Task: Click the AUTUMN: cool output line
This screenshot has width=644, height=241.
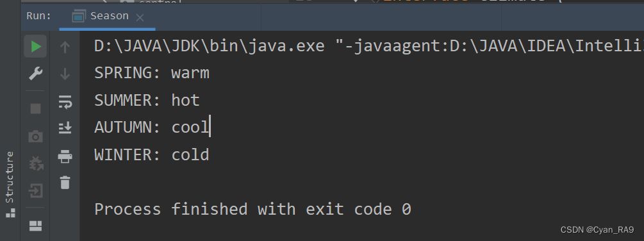Action: (152, 128)
